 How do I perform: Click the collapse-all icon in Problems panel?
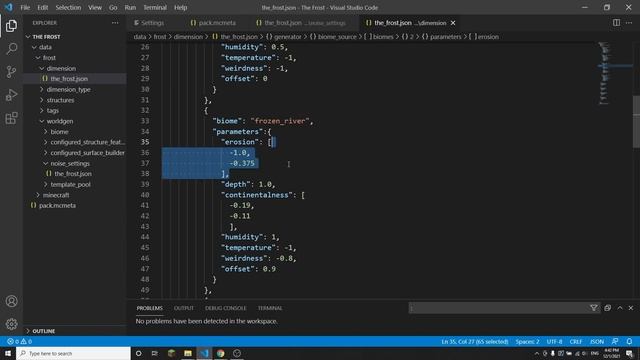[x=607, y=308]
